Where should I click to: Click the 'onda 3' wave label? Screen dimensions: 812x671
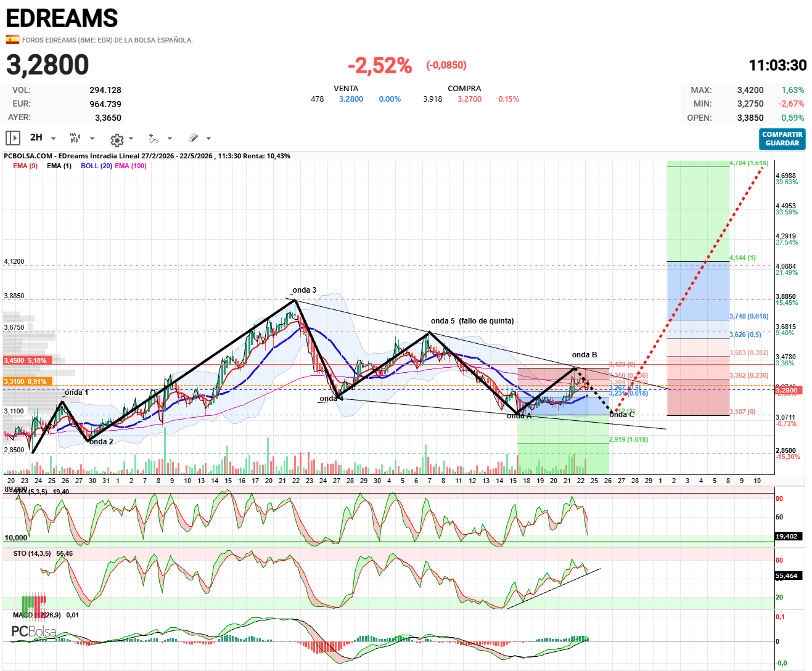305,290
